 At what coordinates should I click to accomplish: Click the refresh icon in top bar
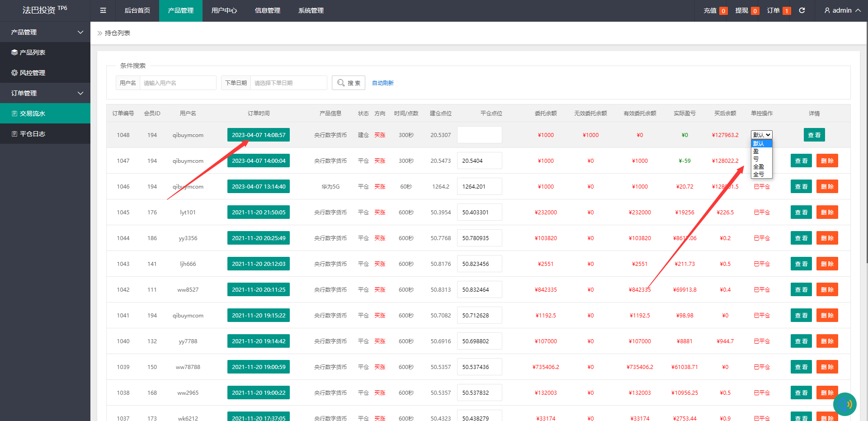click(802, 10)
